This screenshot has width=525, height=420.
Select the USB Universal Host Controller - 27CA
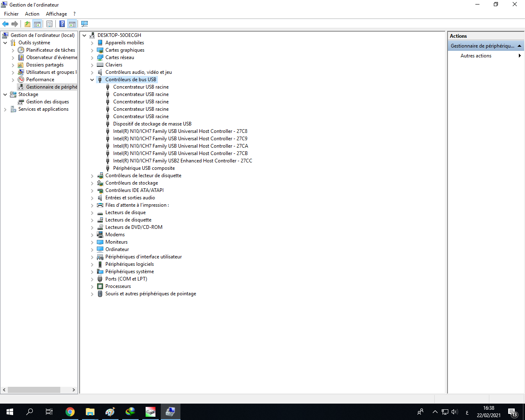180,146
